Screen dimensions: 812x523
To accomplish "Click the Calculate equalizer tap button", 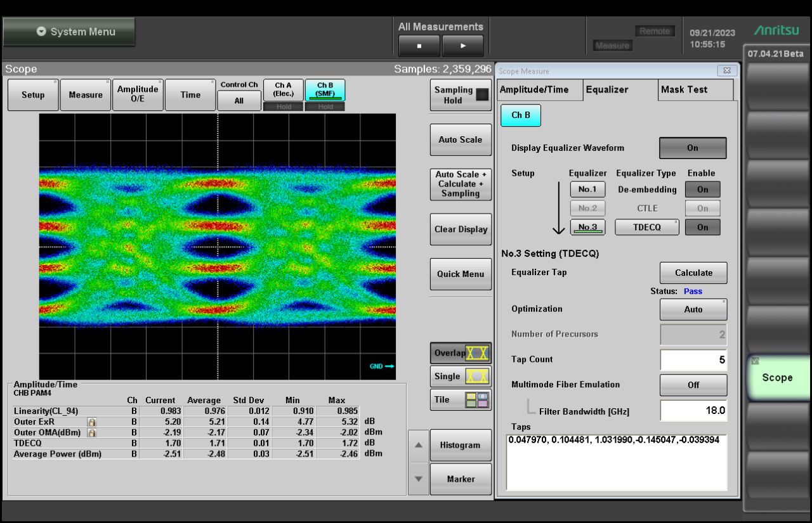I will [693, 273].
